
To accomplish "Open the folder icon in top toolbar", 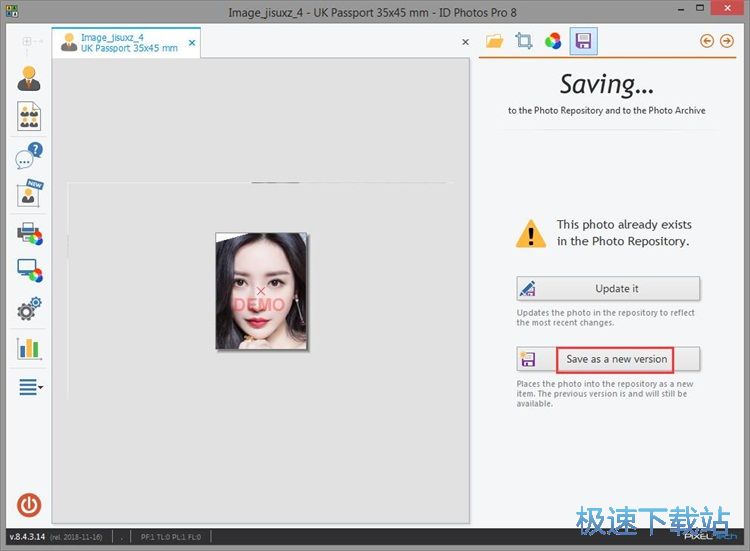I will click(495, 41).
